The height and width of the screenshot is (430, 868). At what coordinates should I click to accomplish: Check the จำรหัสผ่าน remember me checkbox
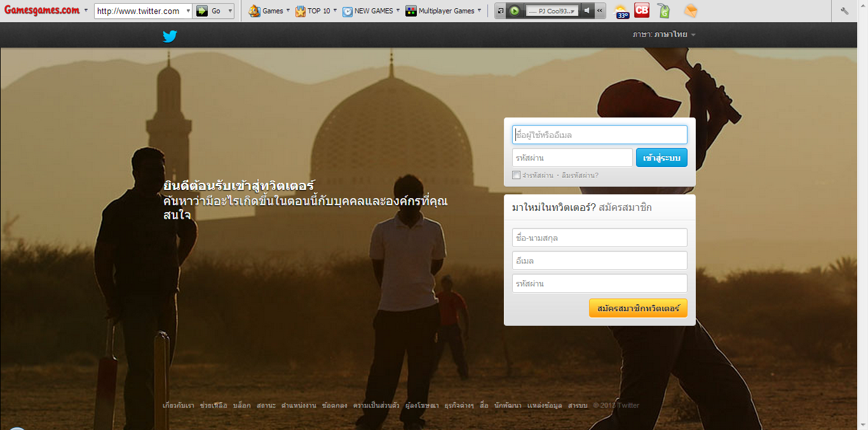pyautogui.click(x=517, y=175)
